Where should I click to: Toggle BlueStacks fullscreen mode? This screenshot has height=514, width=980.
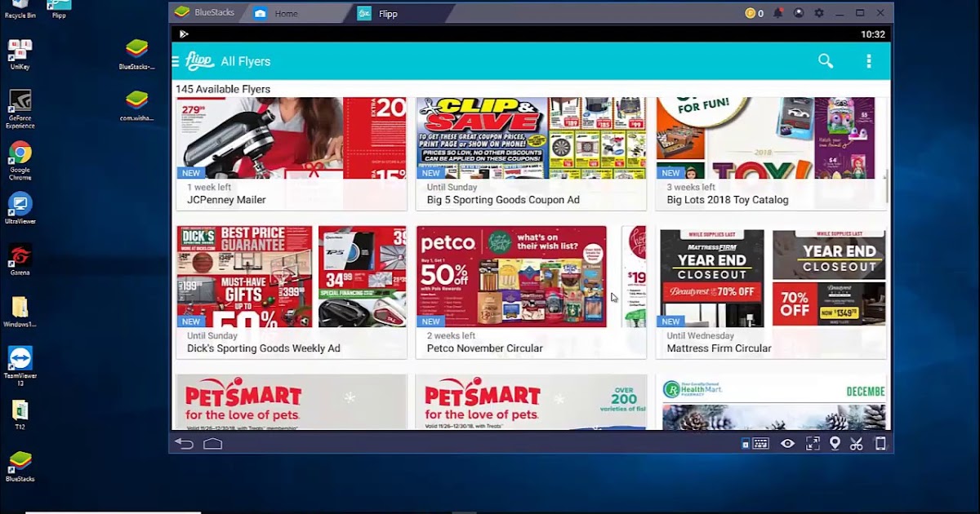pyautogui.click(x=812, y=444)
